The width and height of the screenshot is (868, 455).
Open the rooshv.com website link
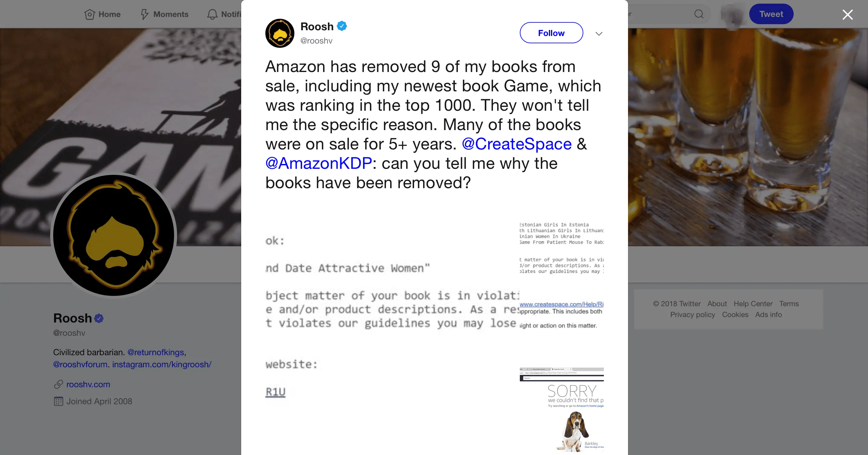[88, 384]
